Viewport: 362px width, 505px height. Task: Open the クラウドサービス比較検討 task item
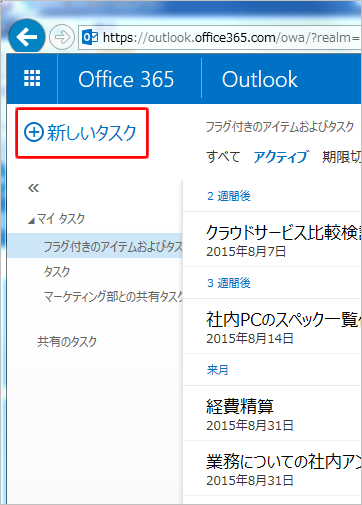click(x=272, y=240)
